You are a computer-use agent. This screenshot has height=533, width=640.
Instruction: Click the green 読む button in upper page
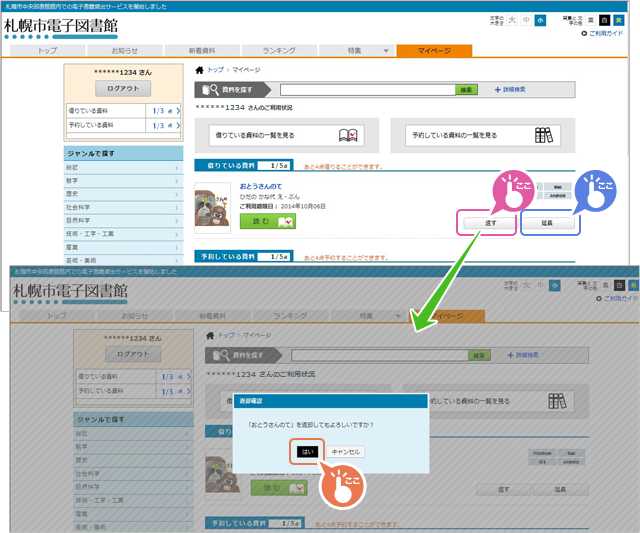coord(268,222)
